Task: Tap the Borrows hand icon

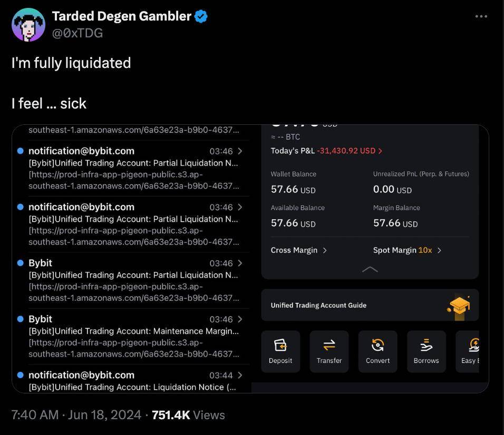Action: pos(426,345)
